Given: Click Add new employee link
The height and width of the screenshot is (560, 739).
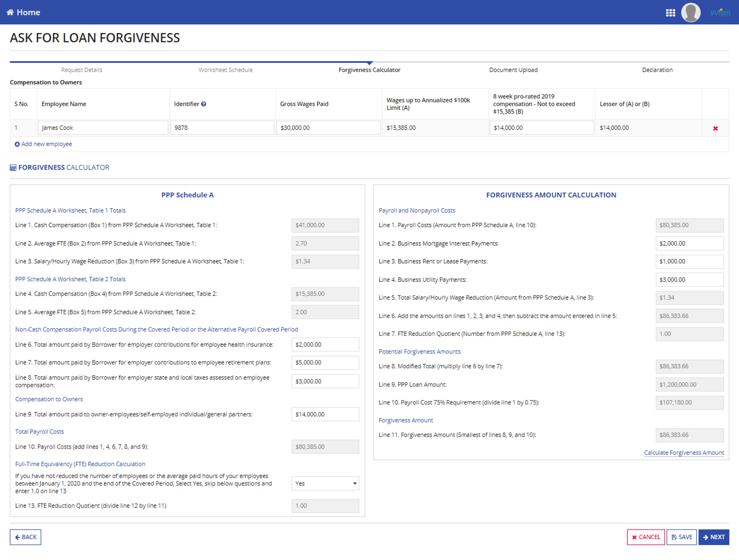Looking at the screenshot, I should click(x=46, y=144).
